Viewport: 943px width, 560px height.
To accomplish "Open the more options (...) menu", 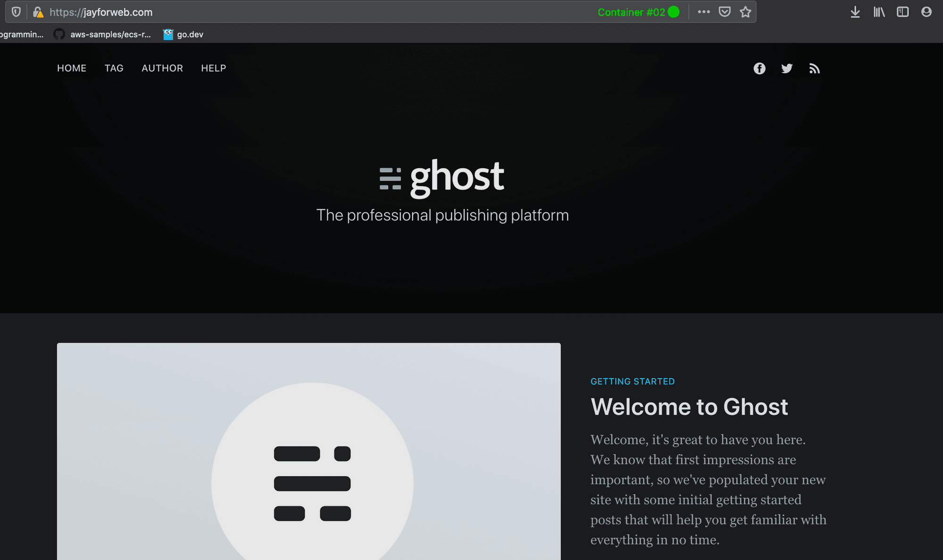I will click(x=703, y=12).
